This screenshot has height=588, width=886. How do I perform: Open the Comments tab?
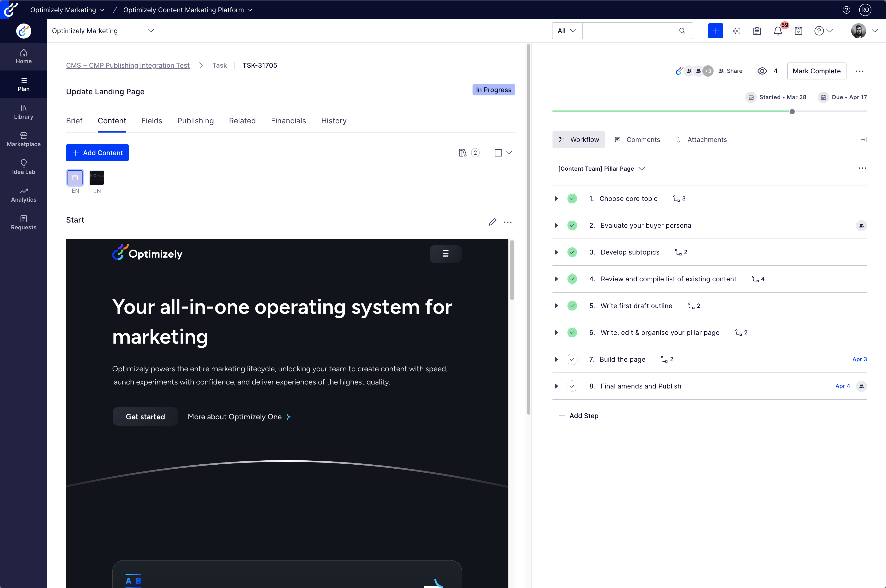(637, 140)
